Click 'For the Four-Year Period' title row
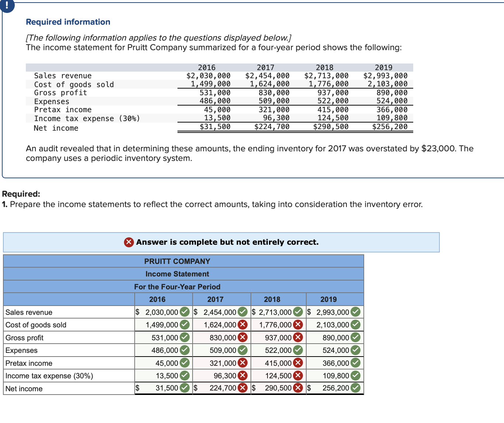 click(177, 287)
